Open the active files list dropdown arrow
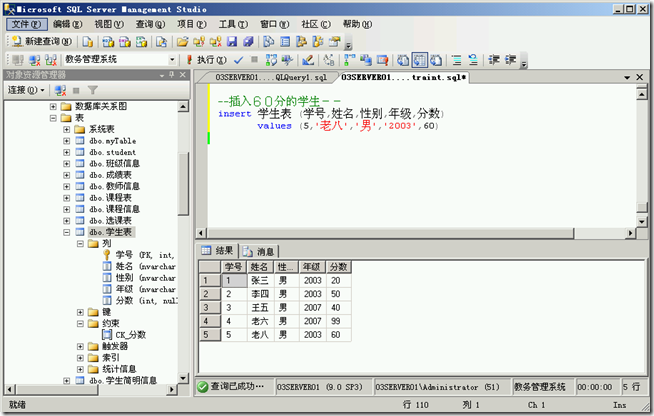This screenshot has height=416, width=654. tap(627, 77)
